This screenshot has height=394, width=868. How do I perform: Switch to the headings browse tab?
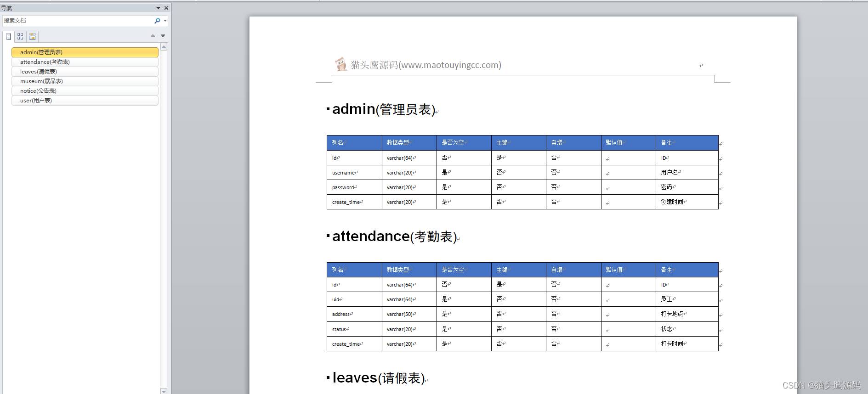point(8,36)
